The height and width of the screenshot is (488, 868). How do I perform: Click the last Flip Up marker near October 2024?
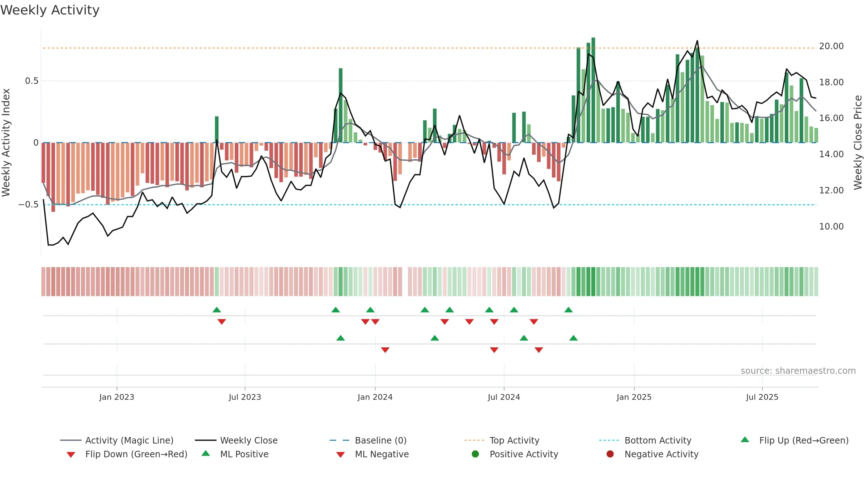(x=569, y=310)
